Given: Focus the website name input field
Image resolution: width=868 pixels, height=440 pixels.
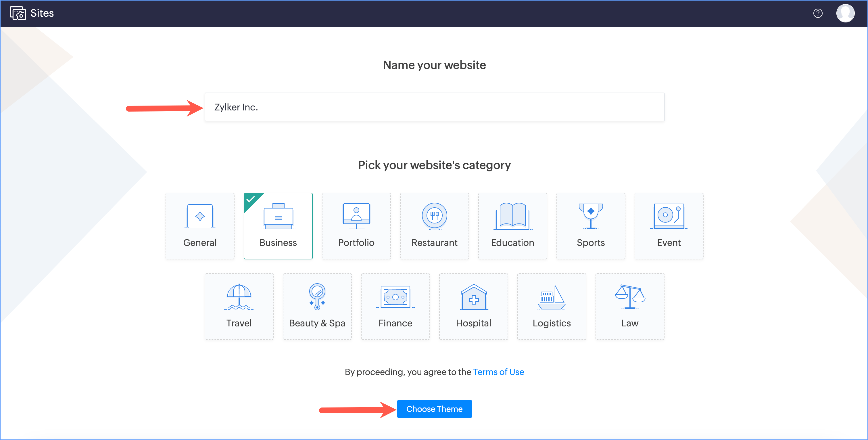Looking at the screenshot, I should [x=434, y=107].
